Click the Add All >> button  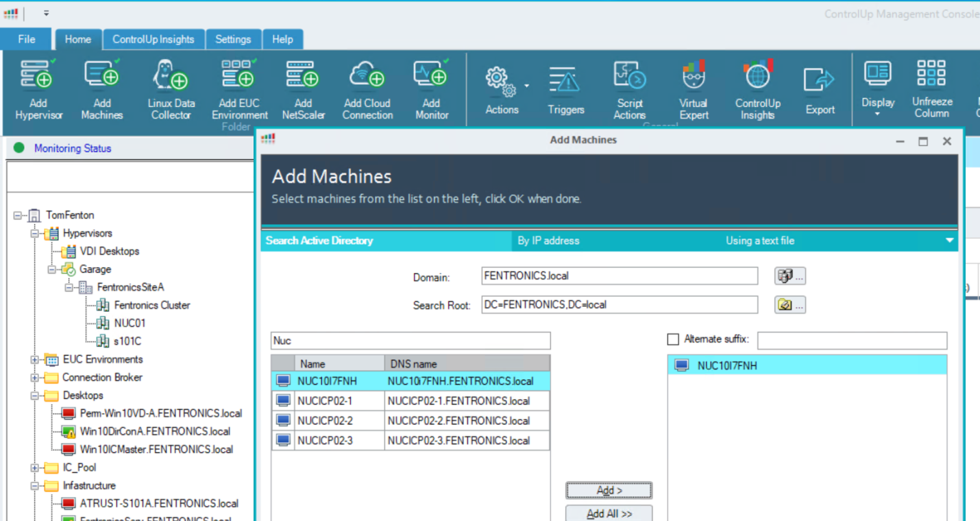point(609,513)
